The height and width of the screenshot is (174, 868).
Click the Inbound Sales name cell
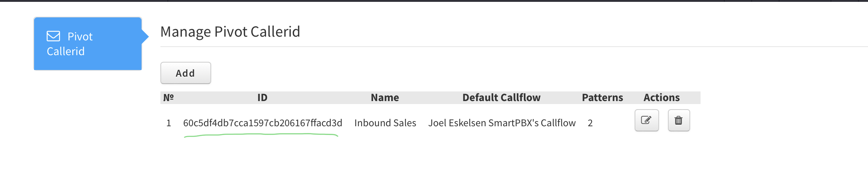(385, 123)
